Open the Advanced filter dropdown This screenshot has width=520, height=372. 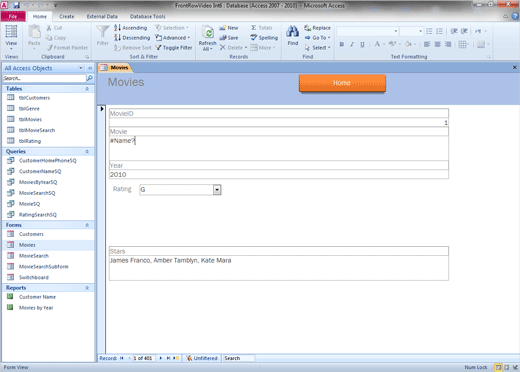[x=173, y=38]
